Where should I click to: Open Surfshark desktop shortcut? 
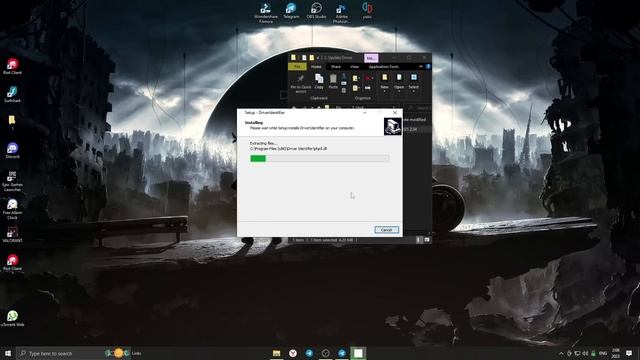point(12,95)
